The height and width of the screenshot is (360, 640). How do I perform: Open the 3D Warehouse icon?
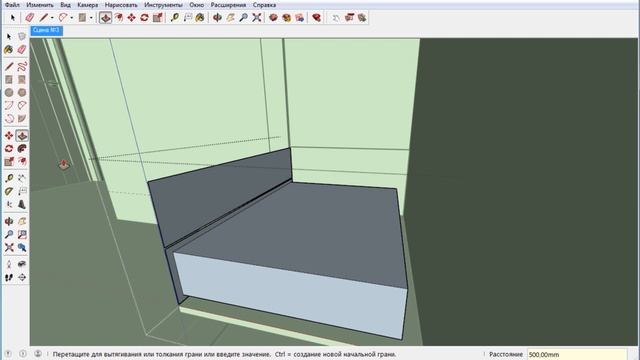pyautogui.click(x=273, y=18)
